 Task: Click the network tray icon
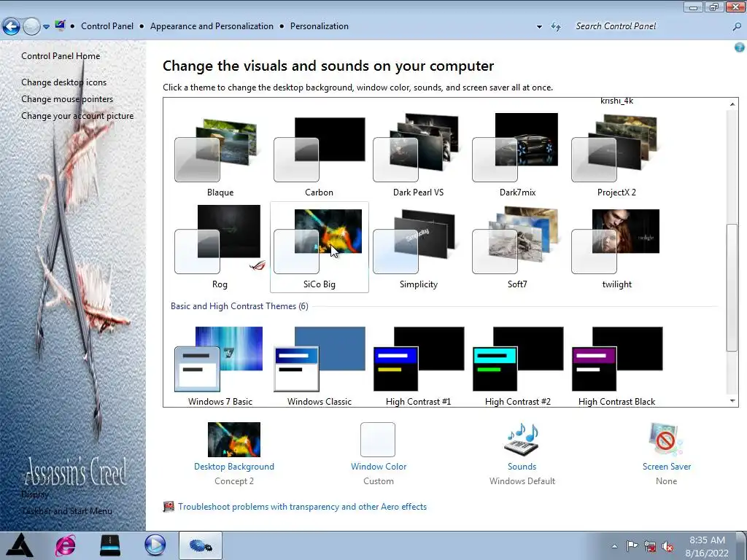pos(650,546)
